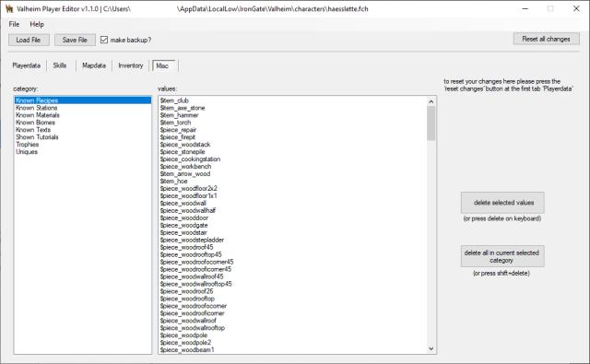The width and height of the screenshot is (590, 364).
Task: Select $piece_woodpole value
Action: pos(292,335)
